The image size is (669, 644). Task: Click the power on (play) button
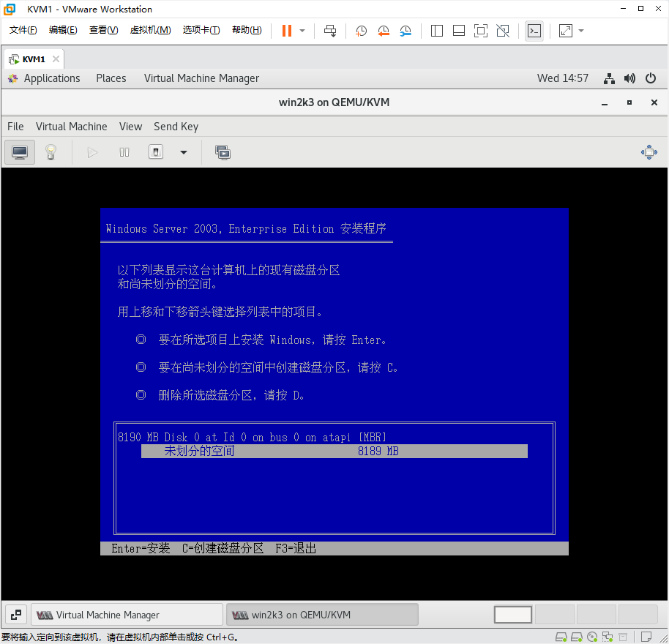[x=92, y=152]
